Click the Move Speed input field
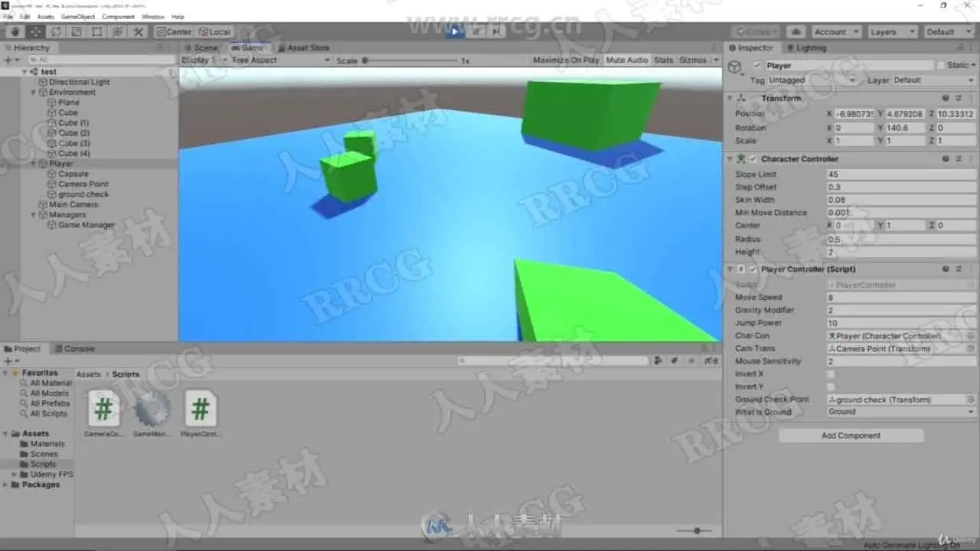 pyautogui.click(x=901, y=298)
